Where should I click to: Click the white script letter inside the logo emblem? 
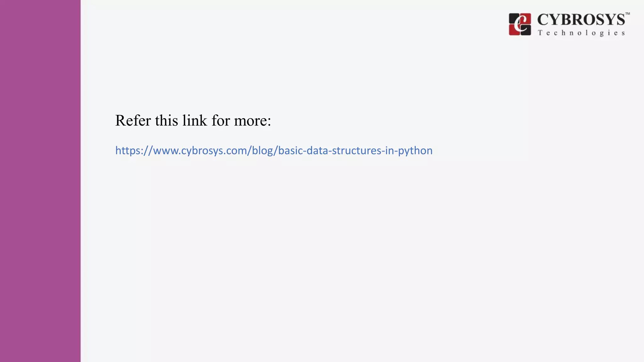point(520,24)
